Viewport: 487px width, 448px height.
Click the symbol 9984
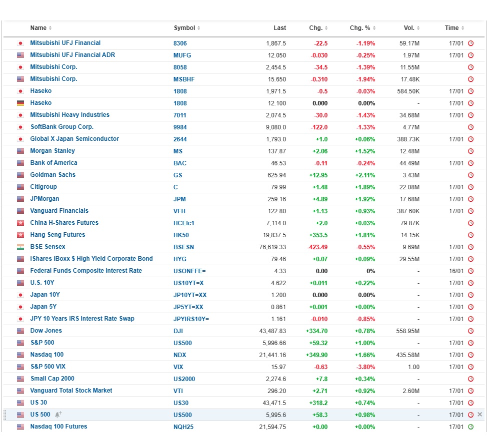click(x=180, y=127)
